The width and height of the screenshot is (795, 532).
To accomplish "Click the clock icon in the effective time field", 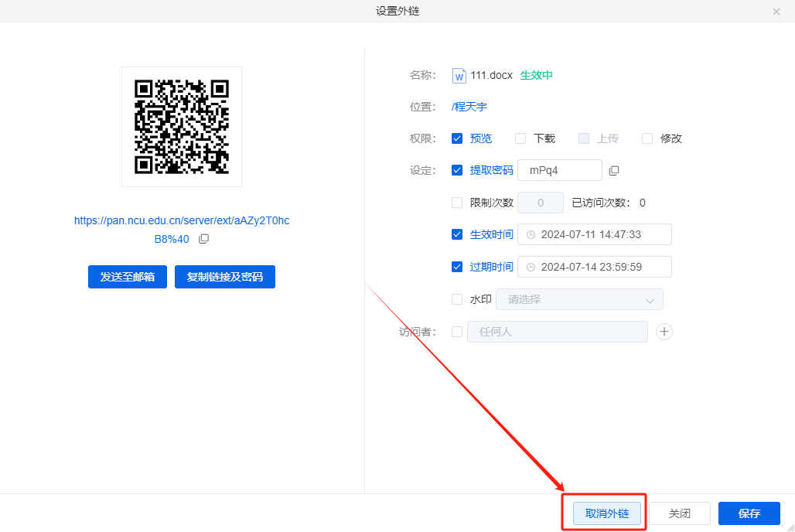I will tap(531, 235).
